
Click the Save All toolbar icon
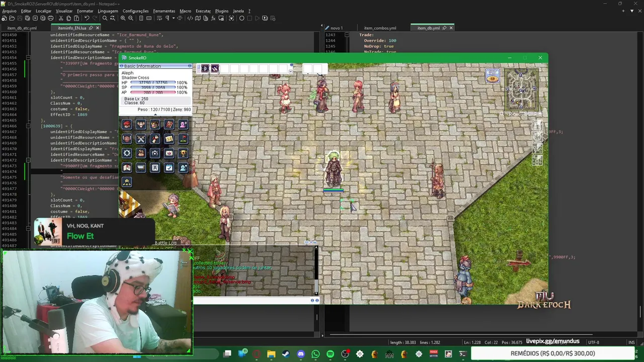(x=27, y=18)
